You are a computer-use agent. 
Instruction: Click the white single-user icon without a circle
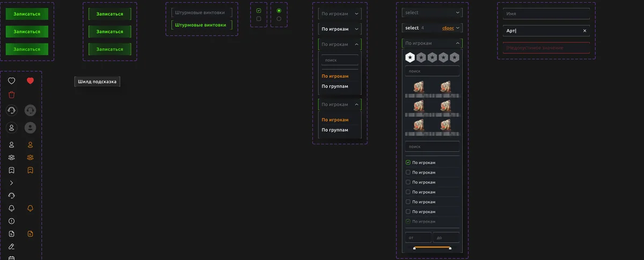(12, 145)
